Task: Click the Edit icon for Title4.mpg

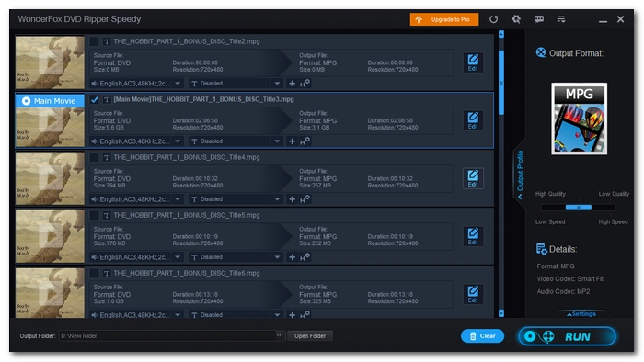Action: click(x=473, y=178)
